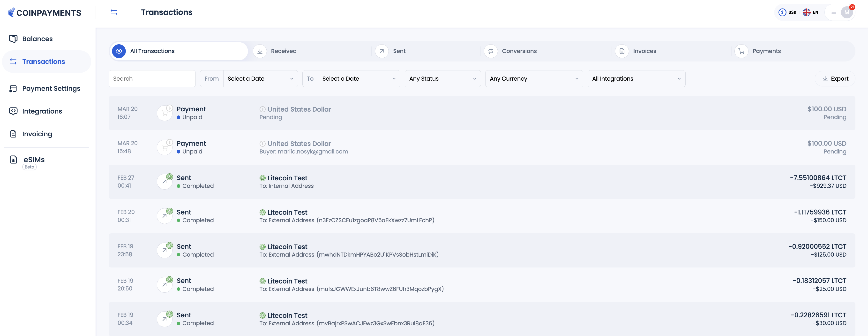This screenshot has width=868, height=336.
Task: Click the Invoicing document icon
Action: pos(13,134)
